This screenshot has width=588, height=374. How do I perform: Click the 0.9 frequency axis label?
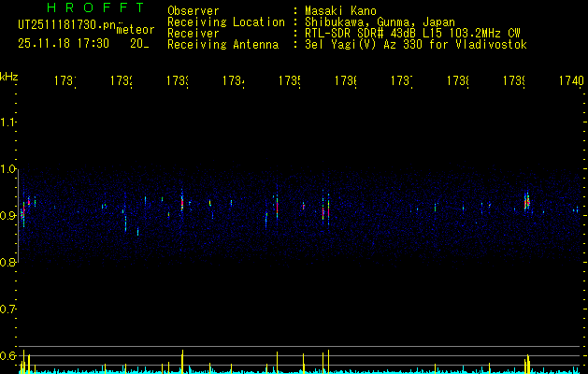(x=7, y=215)
